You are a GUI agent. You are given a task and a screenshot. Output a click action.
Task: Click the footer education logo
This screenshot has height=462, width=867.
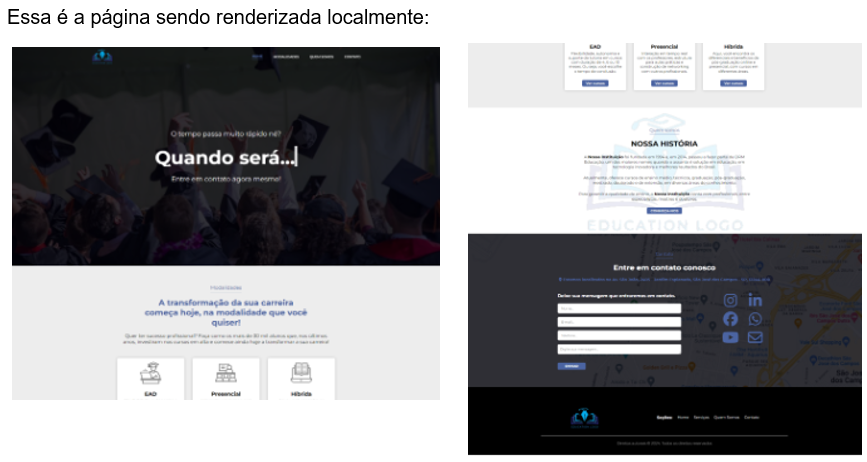coord(584,418)
